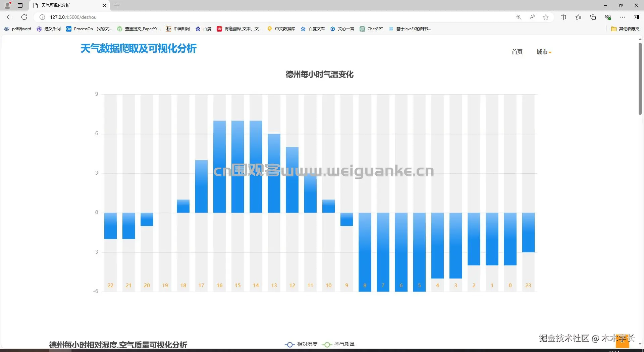Select the 天气可视化分析 browser tab

(x=69, y=5)
